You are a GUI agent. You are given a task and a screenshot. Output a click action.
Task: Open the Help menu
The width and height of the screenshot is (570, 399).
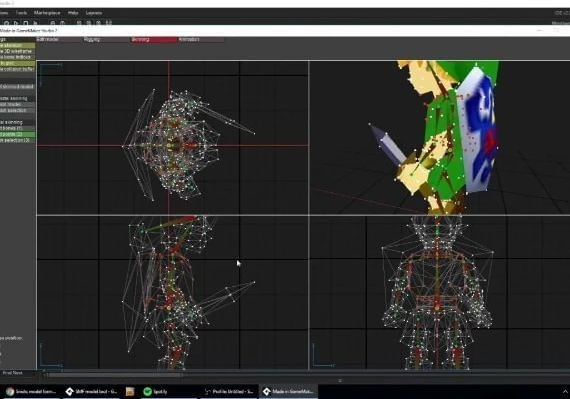tap(73, 13)
